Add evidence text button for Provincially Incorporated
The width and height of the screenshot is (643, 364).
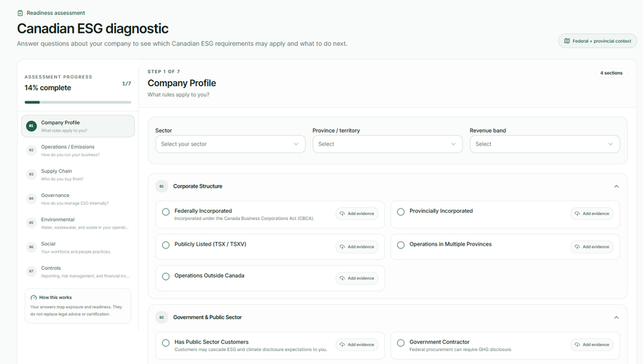(592, 213)
